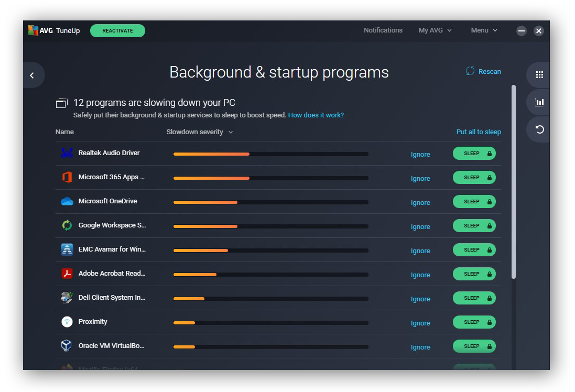Open the statistics bar chart panel
575x392 pixels.
coord(538,102)
